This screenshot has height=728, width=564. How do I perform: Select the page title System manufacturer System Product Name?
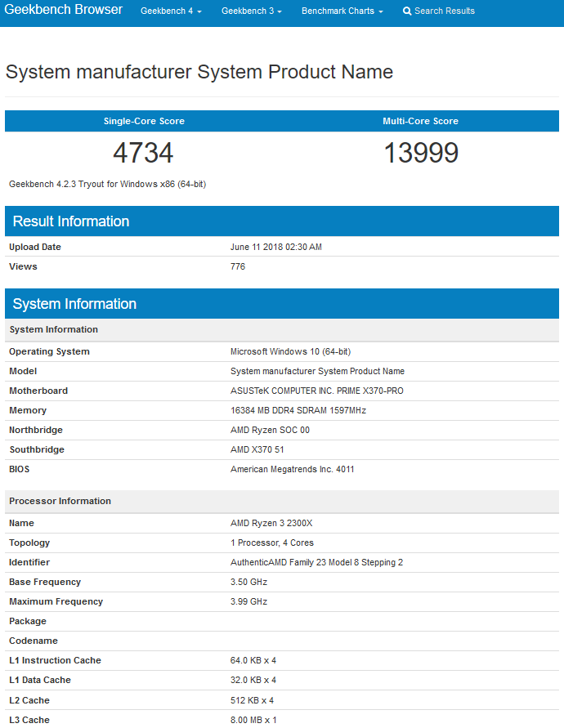pyautogui.click(x=199, y=72)
